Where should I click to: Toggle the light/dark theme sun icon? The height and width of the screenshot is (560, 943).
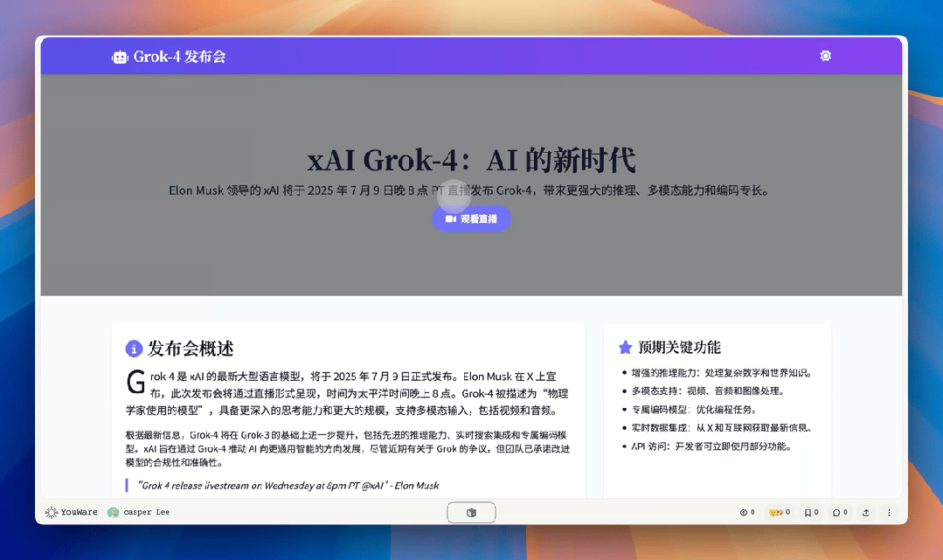pos(825,56)
